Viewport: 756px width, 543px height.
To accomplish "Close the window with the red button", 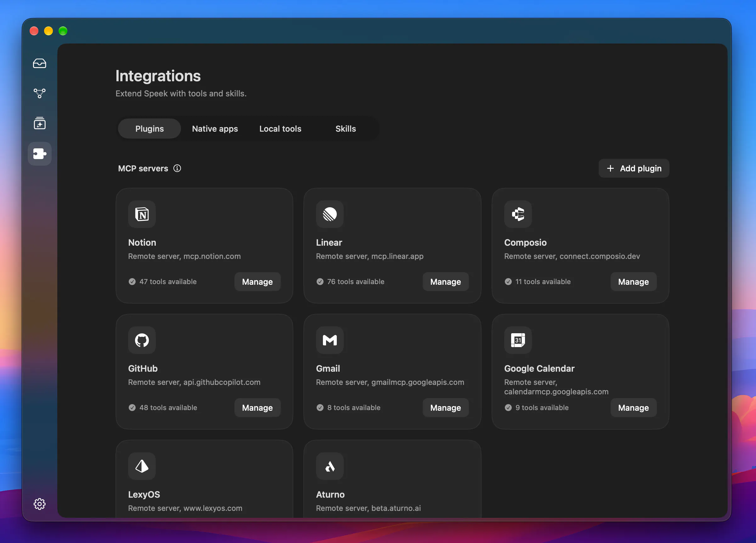I will 34,31.
